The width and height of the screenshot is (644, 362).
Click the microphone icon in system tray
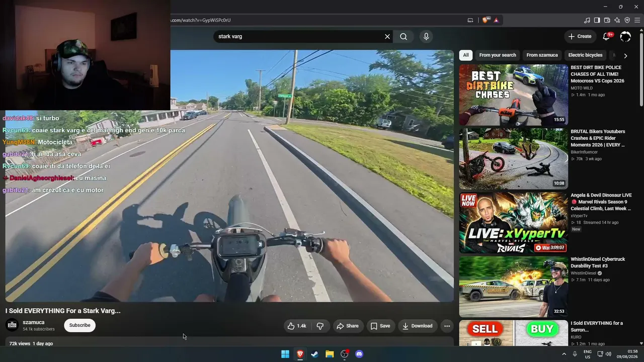pos(575,354)
